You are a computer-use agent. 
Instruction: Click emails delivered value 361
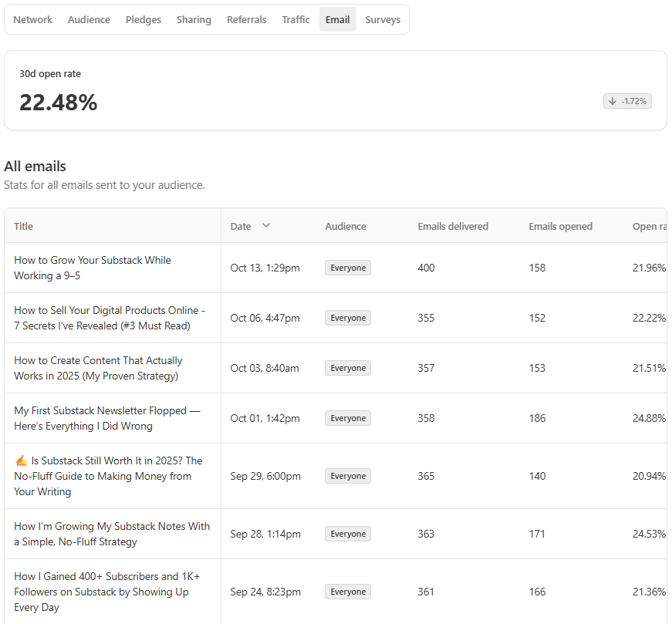[426, 592]
